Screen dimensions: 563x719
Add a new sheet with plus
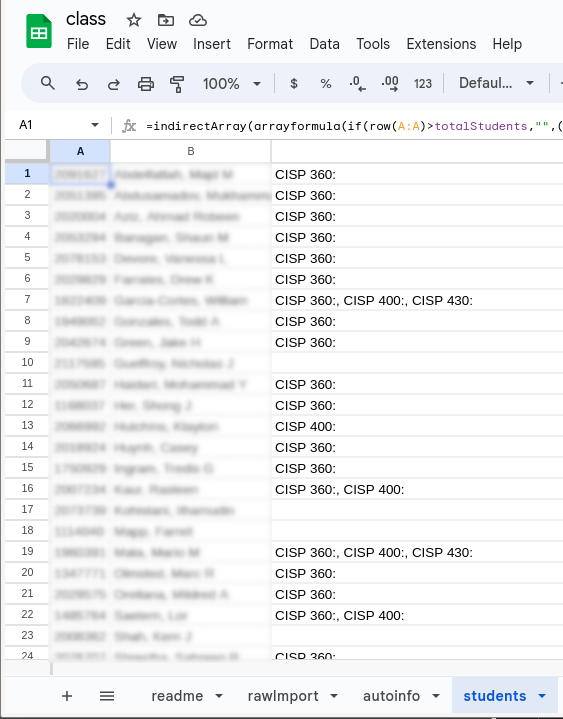coord(67,696)
